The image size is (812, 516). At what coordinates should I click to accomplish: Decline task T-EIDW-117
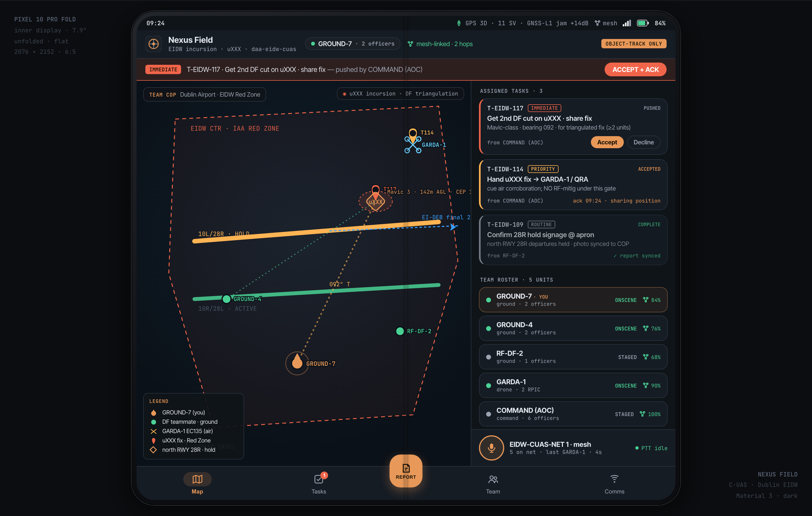coord(643,142)
